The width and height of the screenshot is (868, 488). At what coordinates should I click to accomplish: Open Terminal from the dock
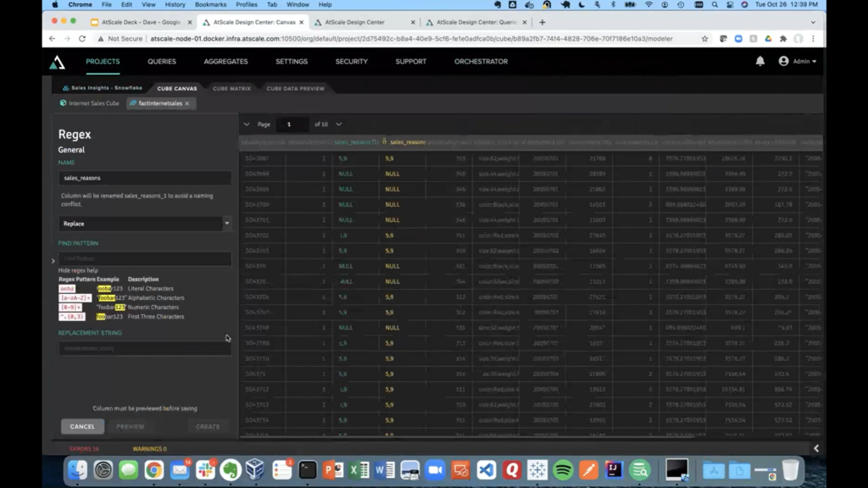(307, 470)
